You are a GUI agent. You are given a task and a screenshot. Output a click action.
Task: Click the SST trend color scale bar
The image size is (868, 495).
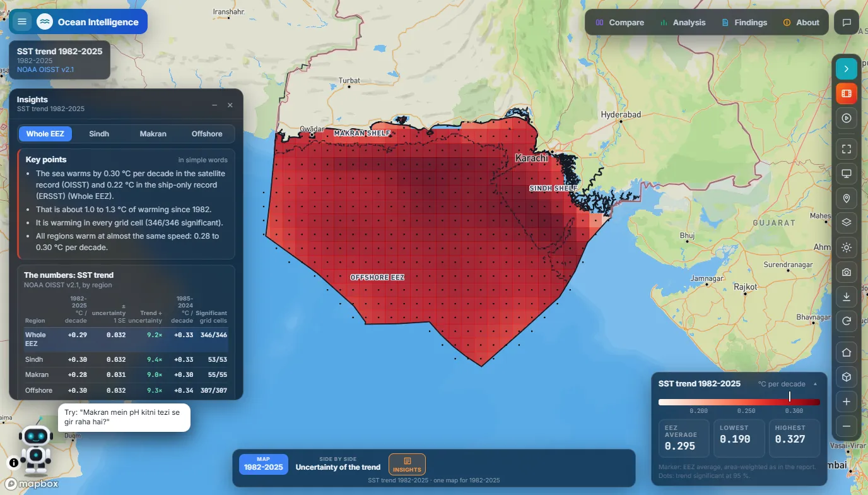(739, 402)
